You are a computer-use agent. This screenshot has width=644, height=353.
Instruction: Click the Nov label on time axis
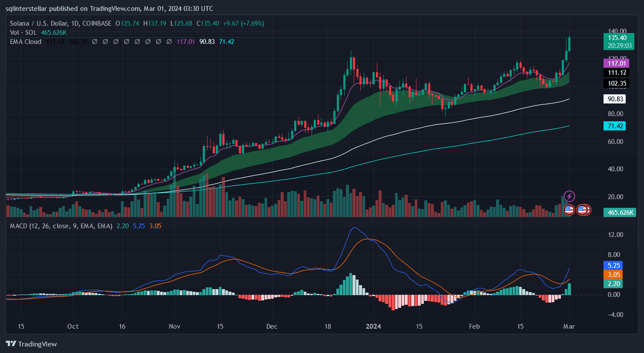click(174, 326)
